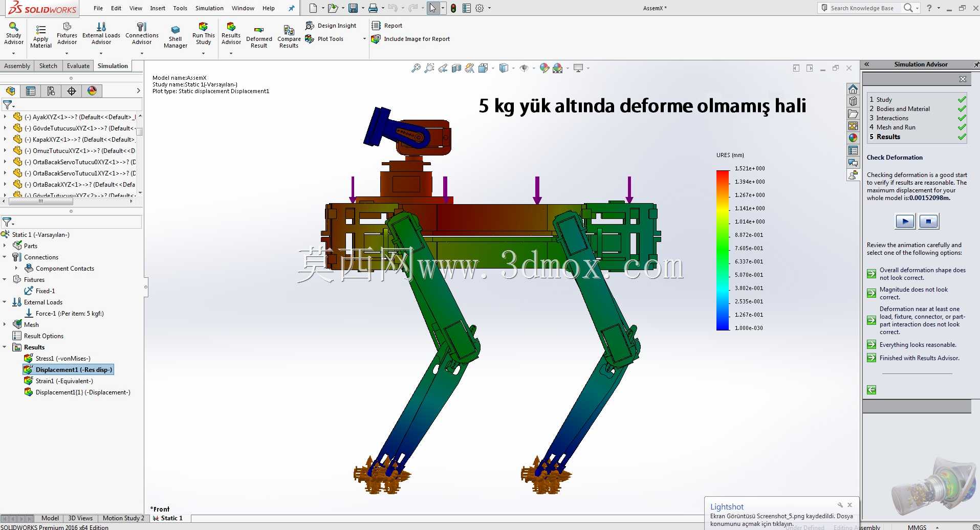Stop the deformation animation
Screen dimensions: 980x530
929,222
